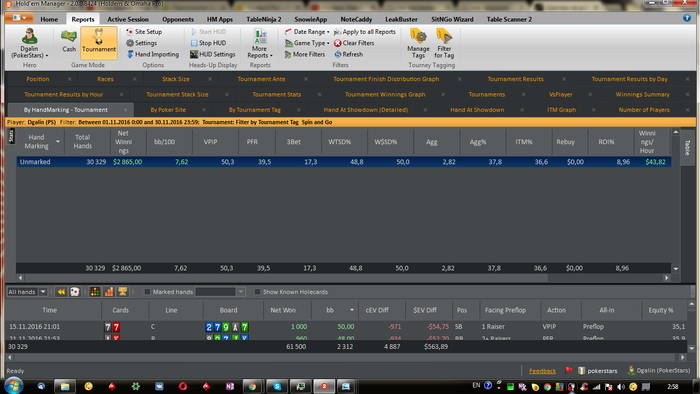This screenshot has width=700, height=394.
Task: Open the SitNGo Wizard tab
Action: [x=452, y=19]
